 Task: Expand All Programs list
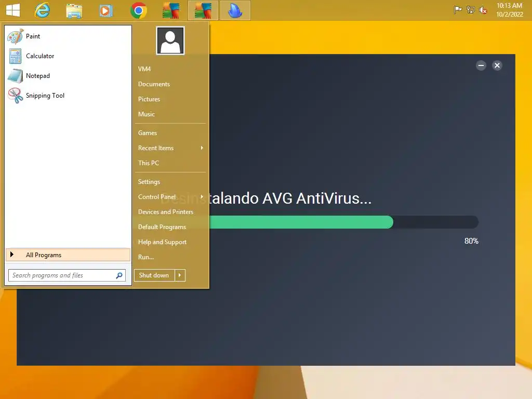(68, 255)
